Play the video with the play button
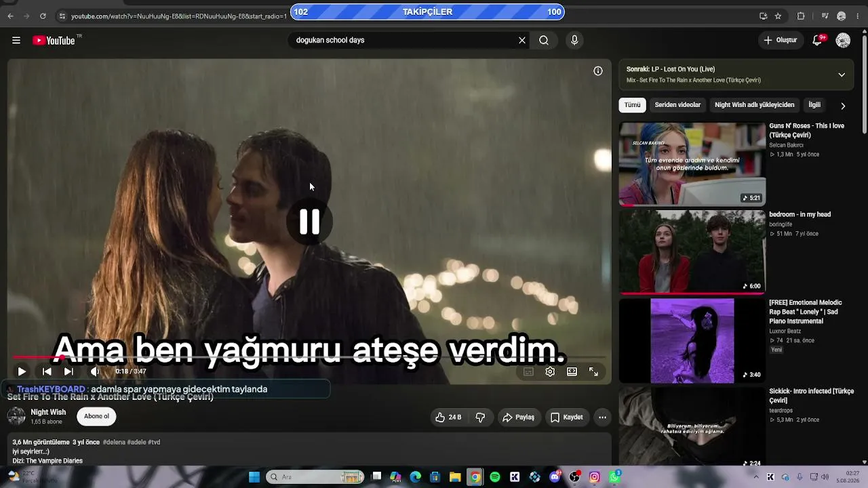Image resolution: width=868 pixels, height=488 pixels. (22, 371)
